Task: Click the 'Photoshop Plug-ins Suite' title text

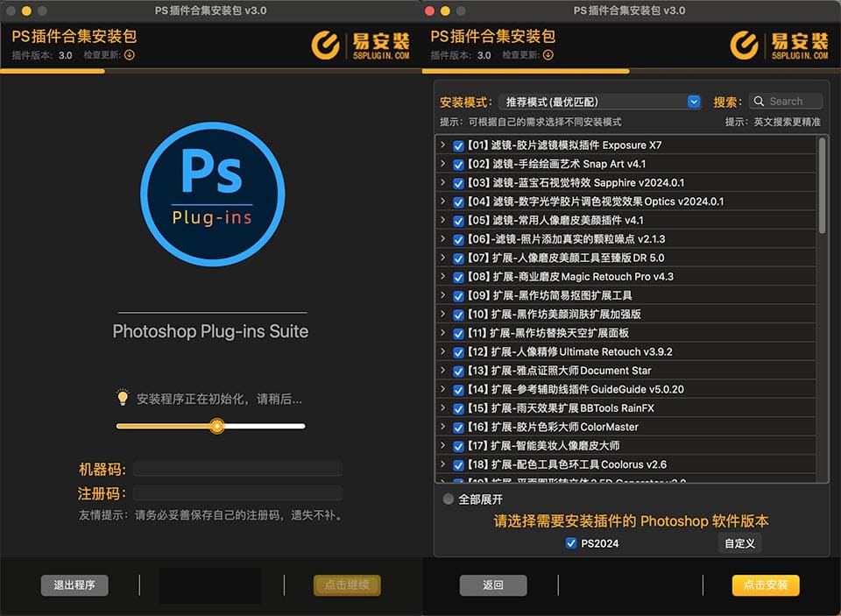Action: click(x=210, y=331)
